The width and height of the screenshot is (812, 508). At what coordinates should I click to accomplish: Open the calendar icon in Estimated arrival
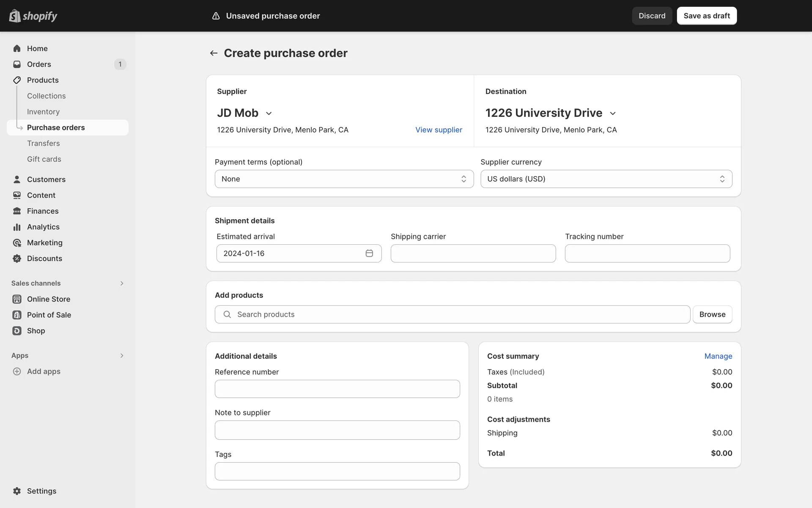(369, 253)
